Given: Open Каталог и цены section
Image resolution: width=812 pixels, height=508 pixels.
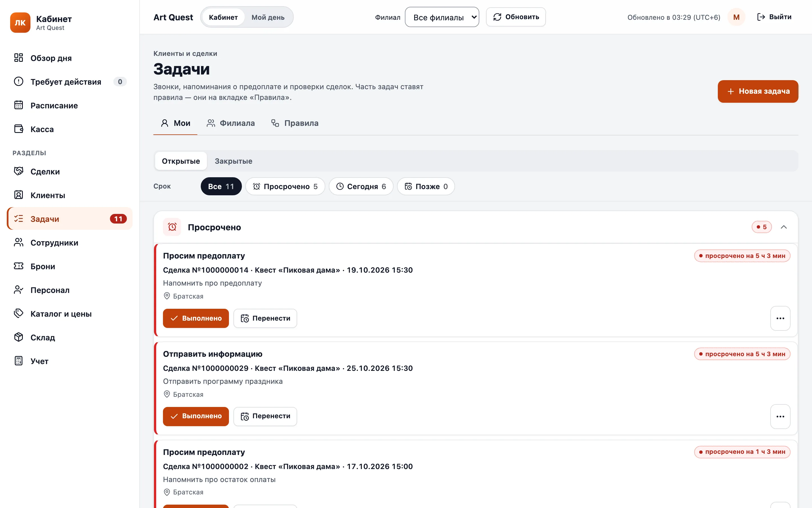Looking at the screenshot, I should [x=69, y=314].
